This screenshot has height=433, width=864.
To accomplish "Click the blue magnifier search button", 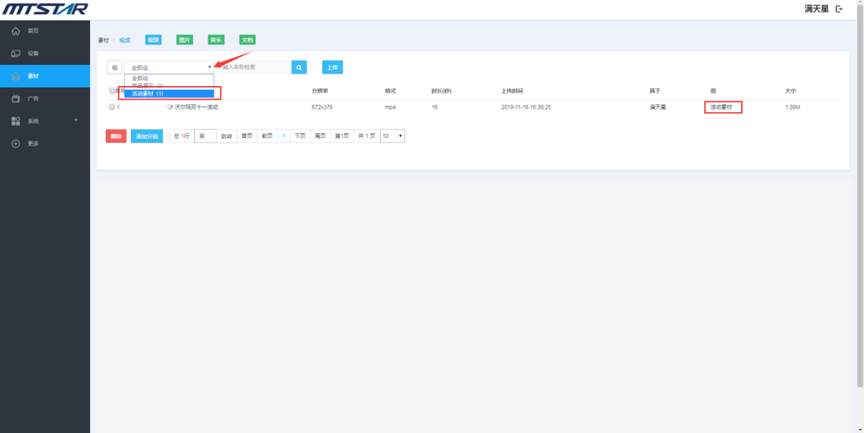I will pyautogui.click(x=299, y=67).
